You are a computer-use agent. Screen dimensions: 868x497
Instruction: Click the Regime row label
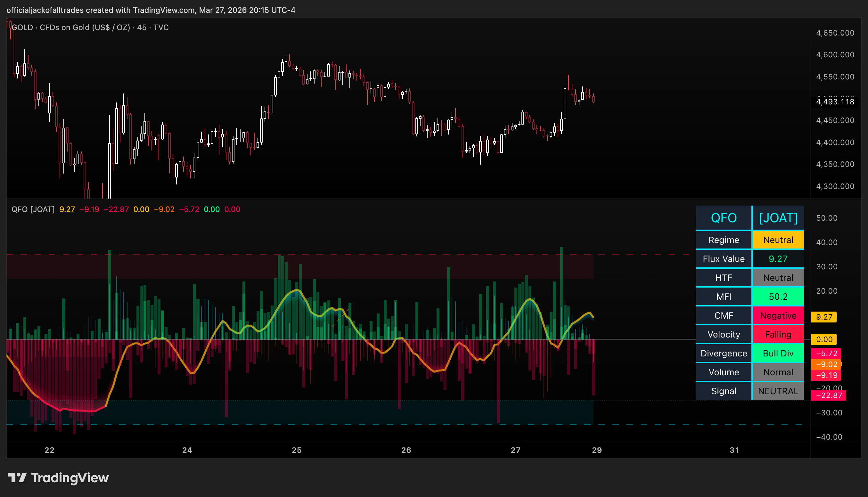[x=724, y=240]
